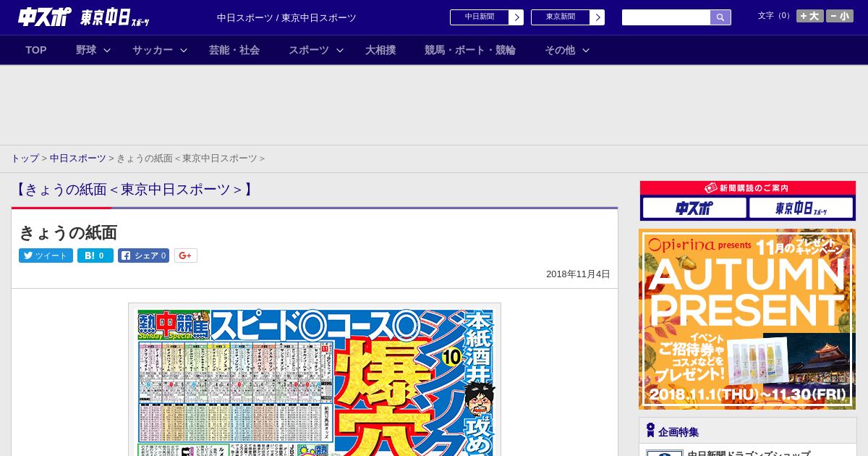Focus the header search input field

click(666, 17)
